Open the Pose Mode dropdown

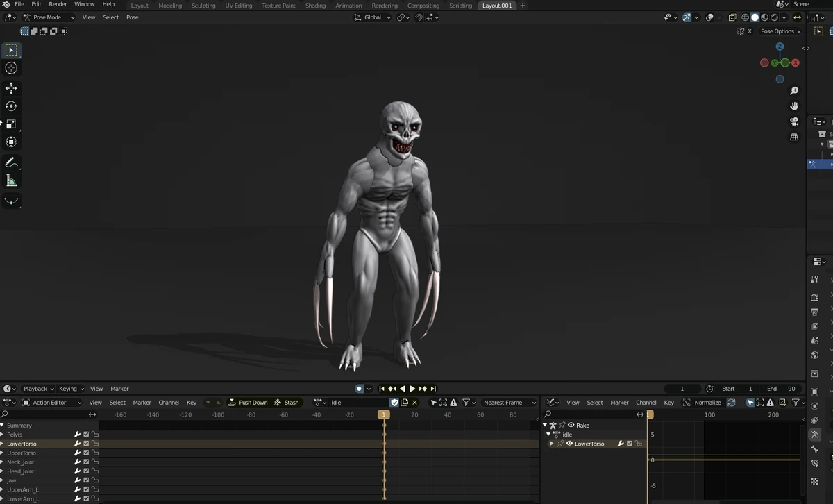[x=49, y=17]
